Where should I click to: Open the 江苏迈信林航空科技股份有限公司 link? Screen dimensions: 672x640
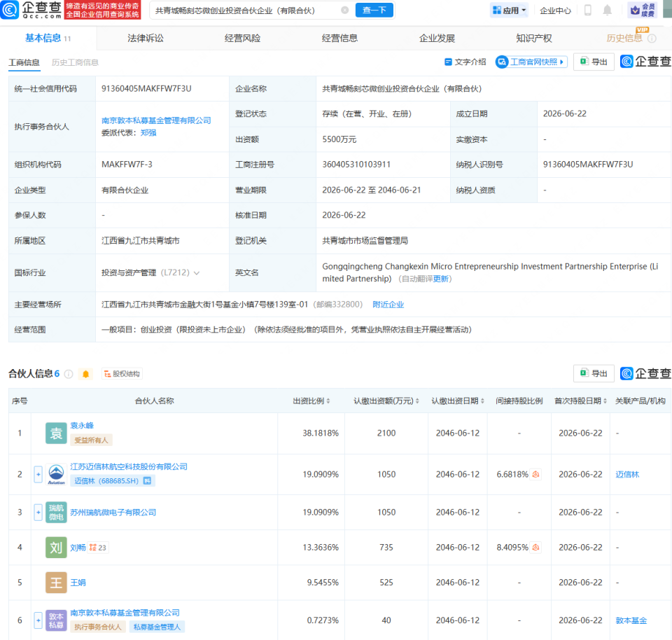tap(129, 467)
